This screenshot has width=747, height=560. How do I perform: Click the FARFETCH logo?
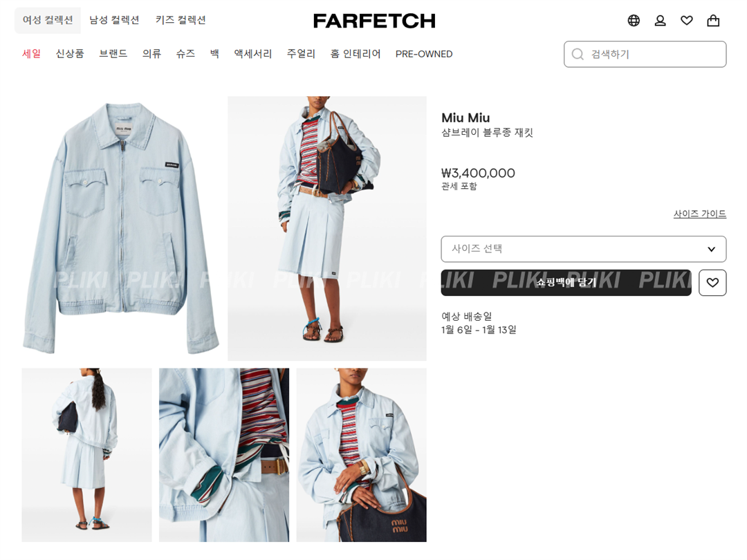click(x=374, y=21)
